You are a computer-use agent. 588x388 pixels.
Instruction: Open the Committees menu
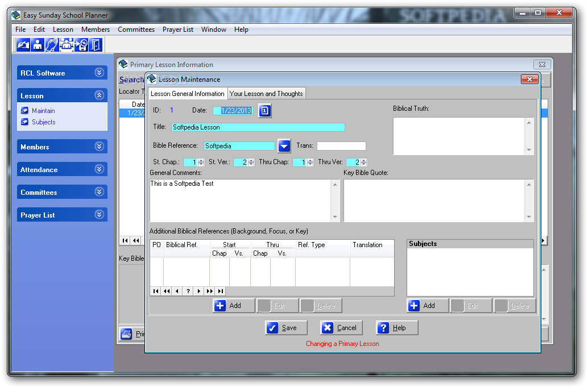coord(136,30)
